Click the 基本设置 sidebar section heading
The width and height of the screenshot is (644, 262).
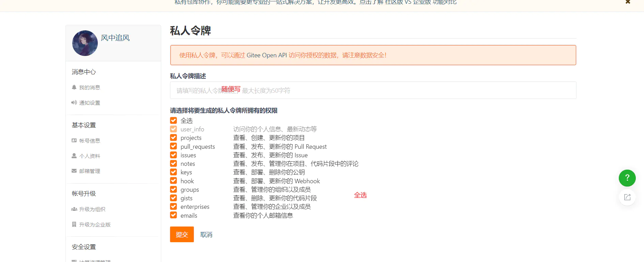tap(84, 125)
